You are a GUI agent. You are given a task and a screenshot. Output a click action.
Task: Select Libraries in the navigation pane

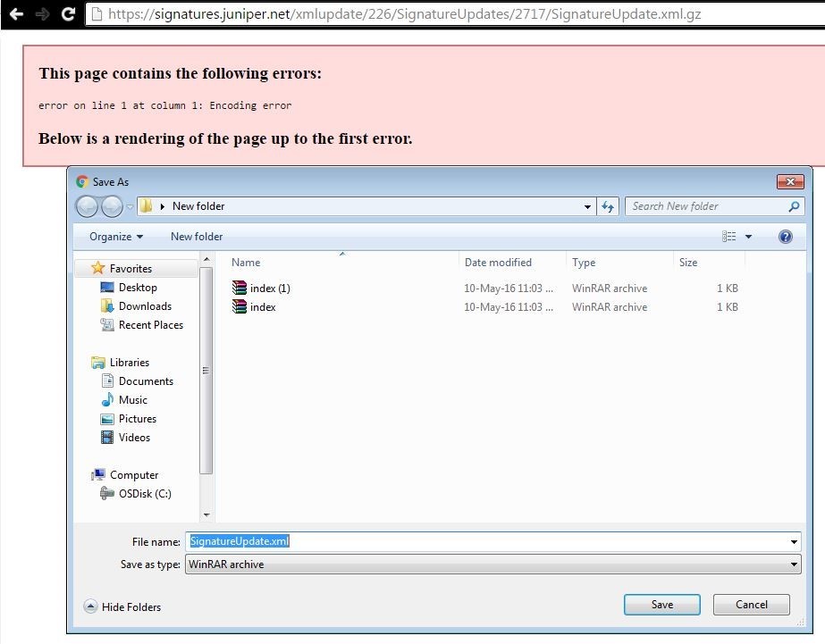click(x=130, y=363)
